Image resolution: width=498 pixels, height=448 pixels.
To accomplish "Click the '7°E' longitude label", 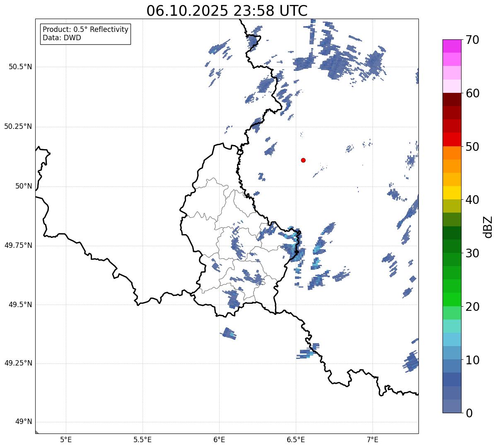I will 372,440.
